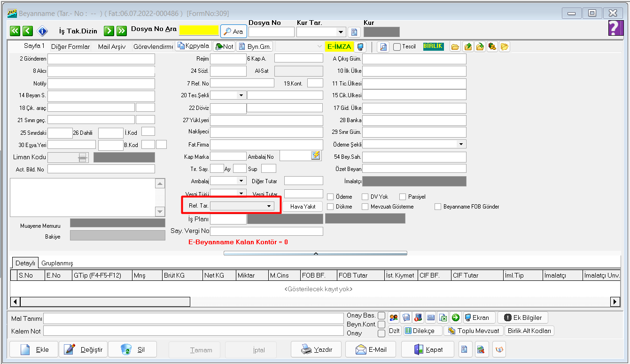The image size is (630, 364).
Task: Click the green circle arrow icon
Action: click(x=455, y=318)
